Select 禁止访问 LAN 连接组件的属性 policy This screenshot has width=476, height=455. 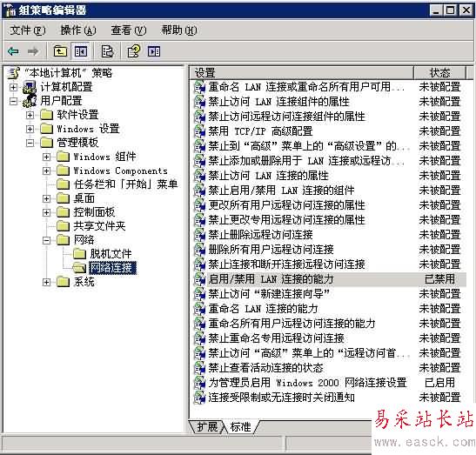278,102
